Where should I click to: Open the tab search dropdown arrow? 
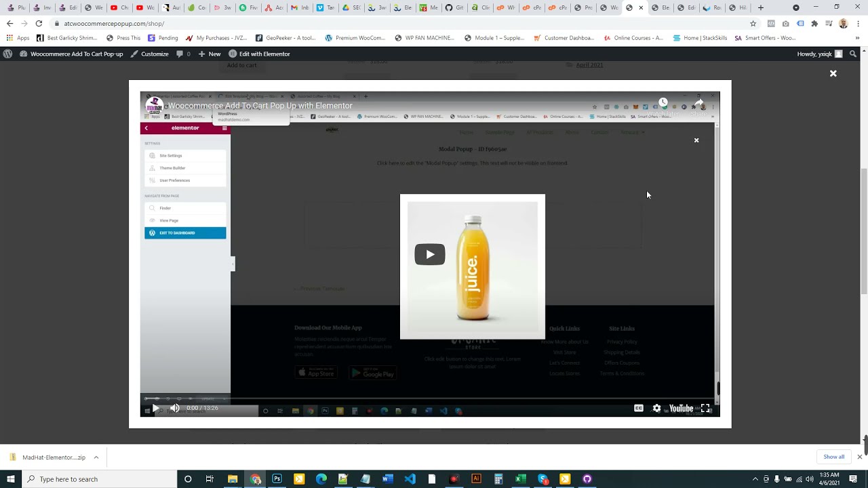[796, 7]
